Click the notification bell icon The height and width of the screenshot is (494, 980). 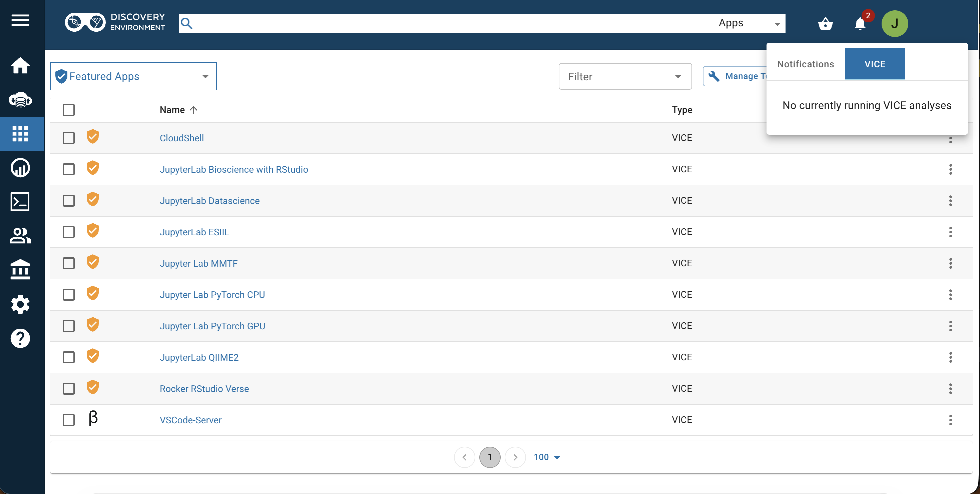[x=860, y=24]
